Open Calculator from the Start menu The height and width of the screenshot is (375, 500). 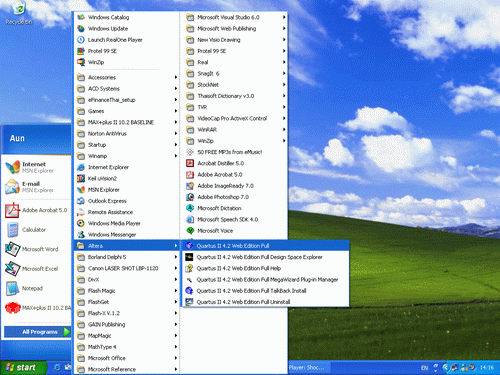click(x=37, y=230)
